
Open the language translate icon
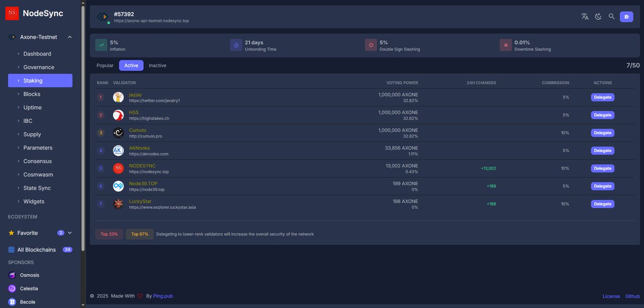tap(584, 17)
